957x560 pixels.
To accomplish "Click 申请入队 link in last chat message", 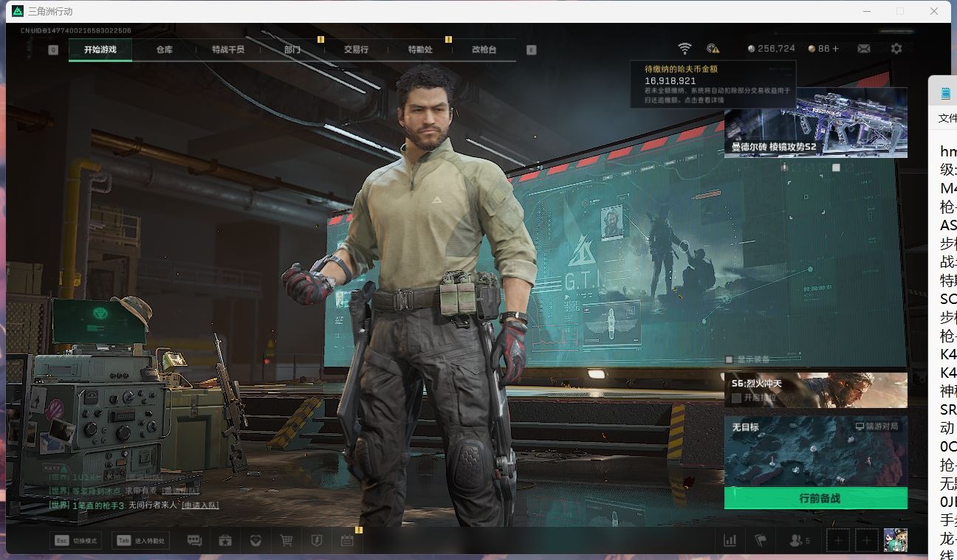I will (x=200, y=505).
